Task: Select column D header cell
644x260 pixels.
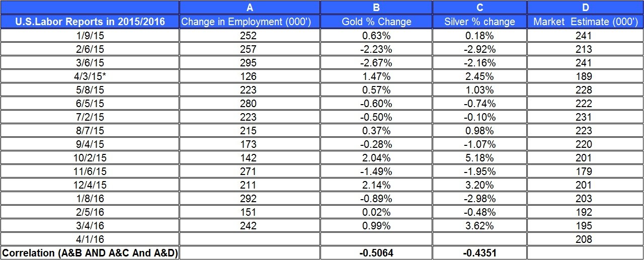Action: coord(585,7)
